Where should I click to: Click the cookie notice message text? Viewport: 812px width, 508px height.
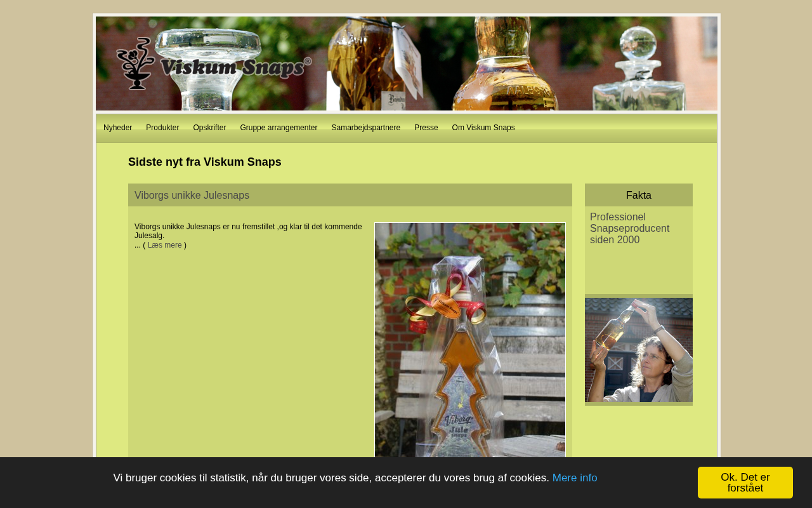tap(331, 478)
